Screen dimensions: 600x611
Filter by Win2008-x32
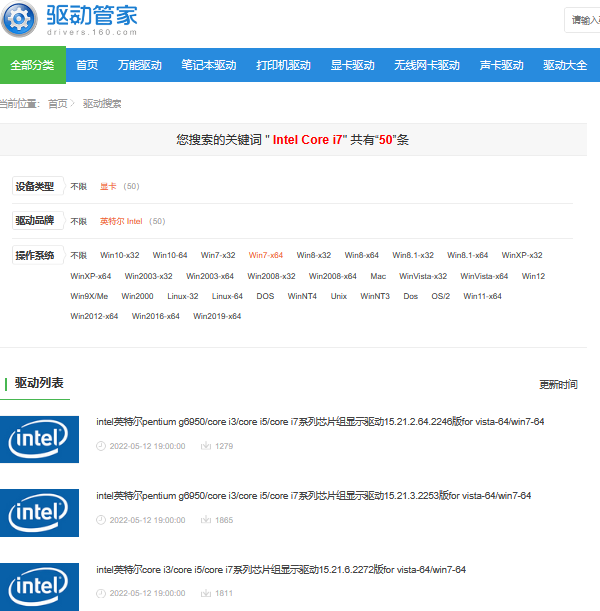coord(271,276)
